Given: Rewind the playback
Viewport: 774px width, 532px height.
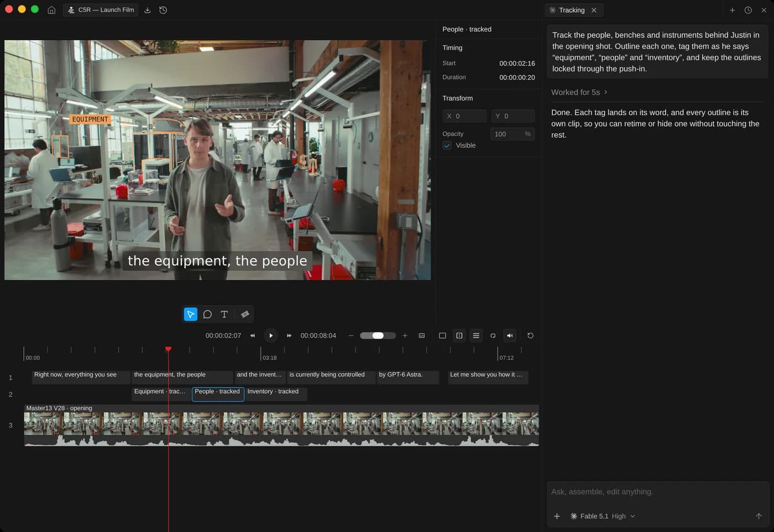Looking at the screenshot, I should point(253,336).
